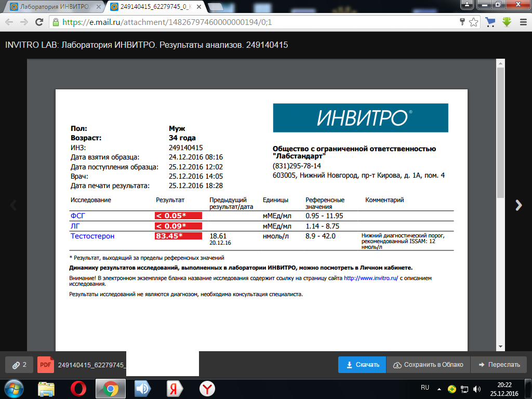Show hidden system tray icons
Viewport: 532px width, 399px height.
(x=440, y=389)
